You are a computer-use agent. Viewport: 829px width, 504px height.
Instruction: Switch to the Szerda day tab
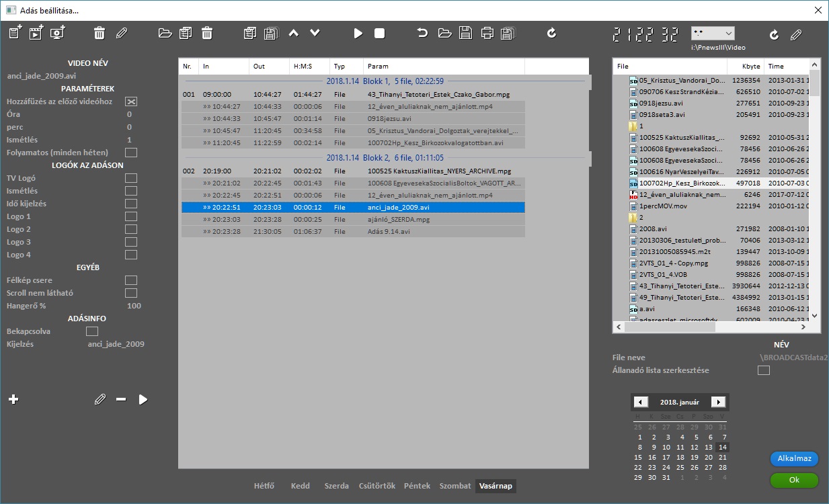tap(336, 486)
